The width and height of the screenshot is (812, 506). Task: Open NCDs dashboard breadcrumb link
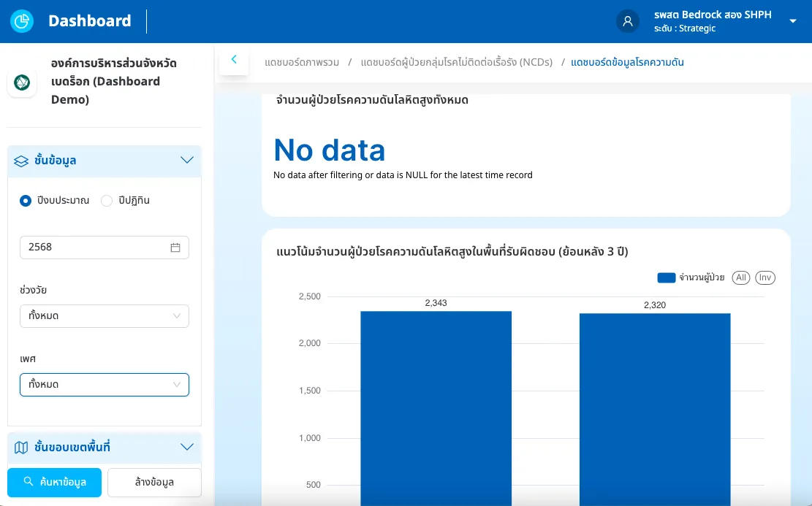[456, 62]
